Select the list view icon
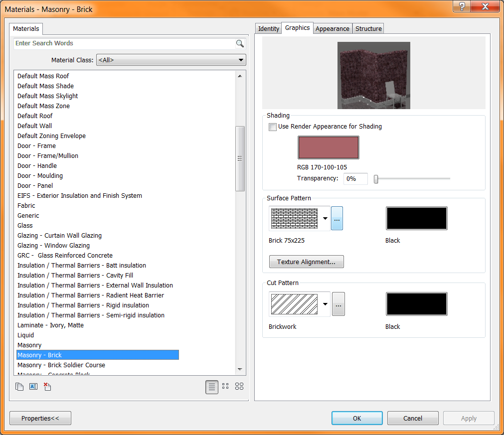504x435 pixels. (x=212, y=387)
